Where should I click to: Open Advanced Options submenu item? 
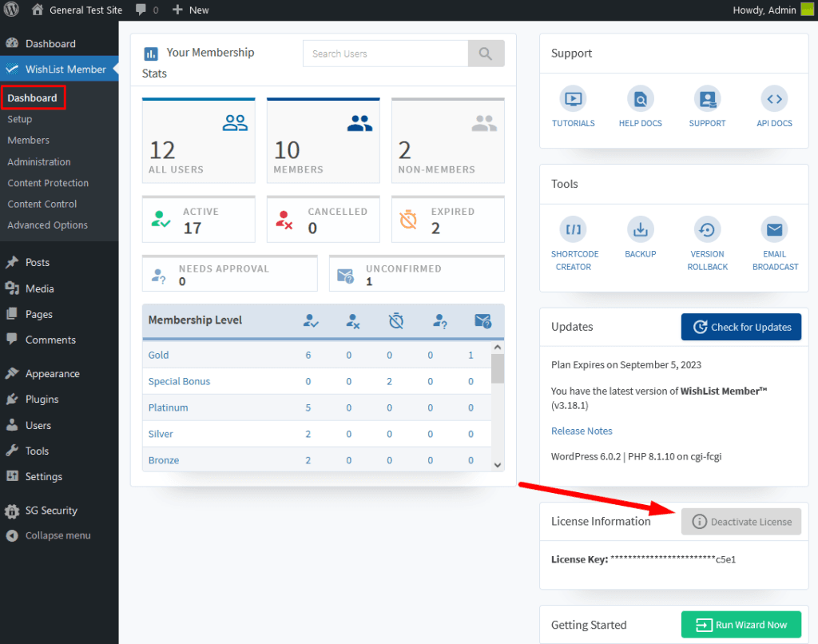[47, 225]
